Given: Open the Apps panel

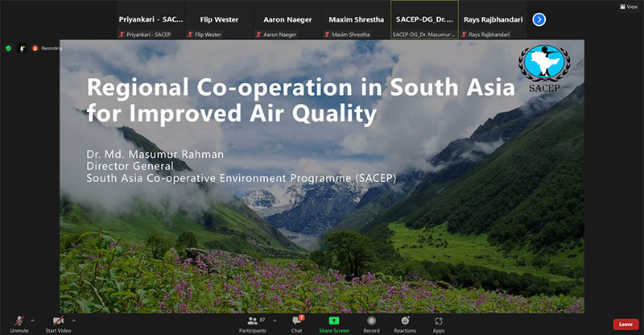Looking at the screenshot, I should (438, 325).
